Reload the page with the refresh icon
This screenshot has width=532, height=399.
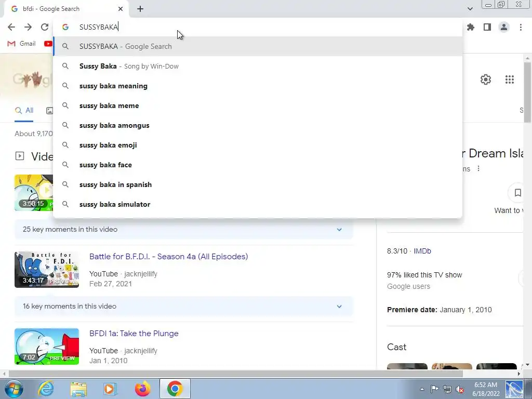[x=45, y=27]
